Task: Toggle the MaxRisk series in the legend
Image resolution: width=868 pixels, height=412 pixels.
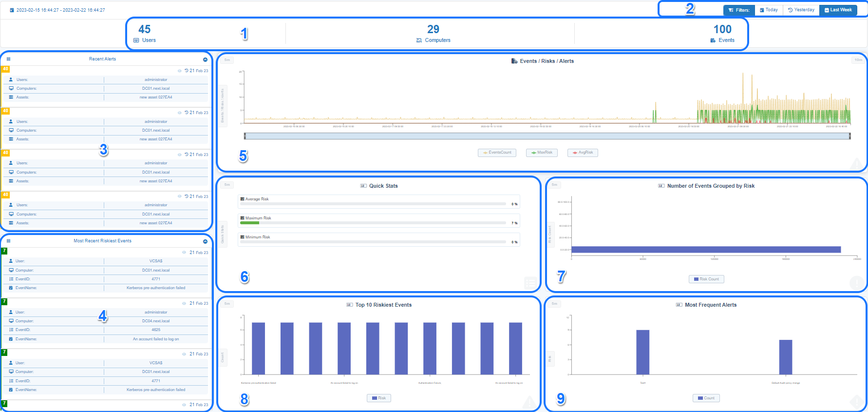Action: pos(542,153)
